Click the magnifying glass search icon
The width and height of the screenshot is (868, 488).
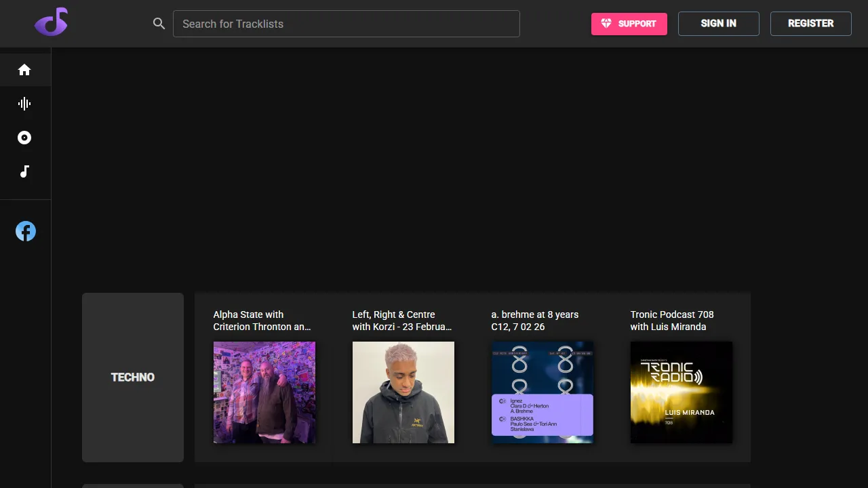point(159,24)
